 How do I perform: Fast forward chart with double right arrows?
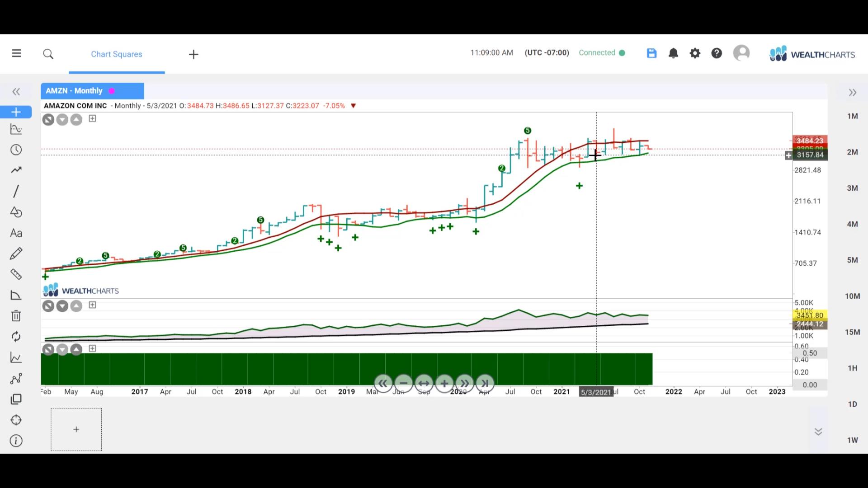click(465, 384)
